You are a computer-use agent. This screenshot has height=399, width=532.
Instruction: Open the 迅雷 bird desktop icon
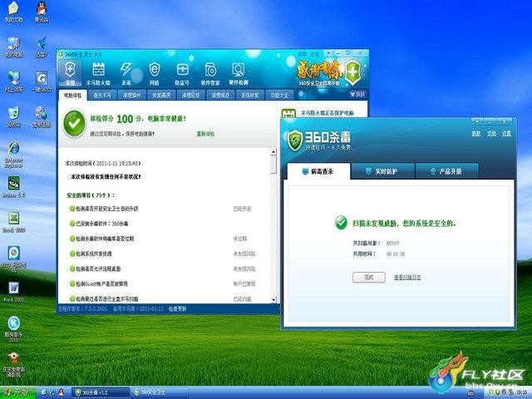(x=42, y=47)
